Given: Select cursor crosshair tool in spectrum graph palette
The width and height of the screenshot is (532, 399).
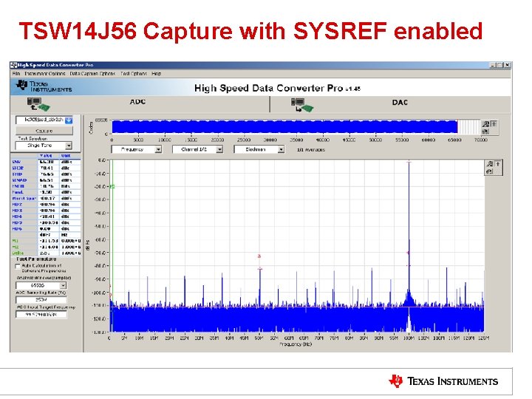Looking at the screenshot, I should coord(498,164).
